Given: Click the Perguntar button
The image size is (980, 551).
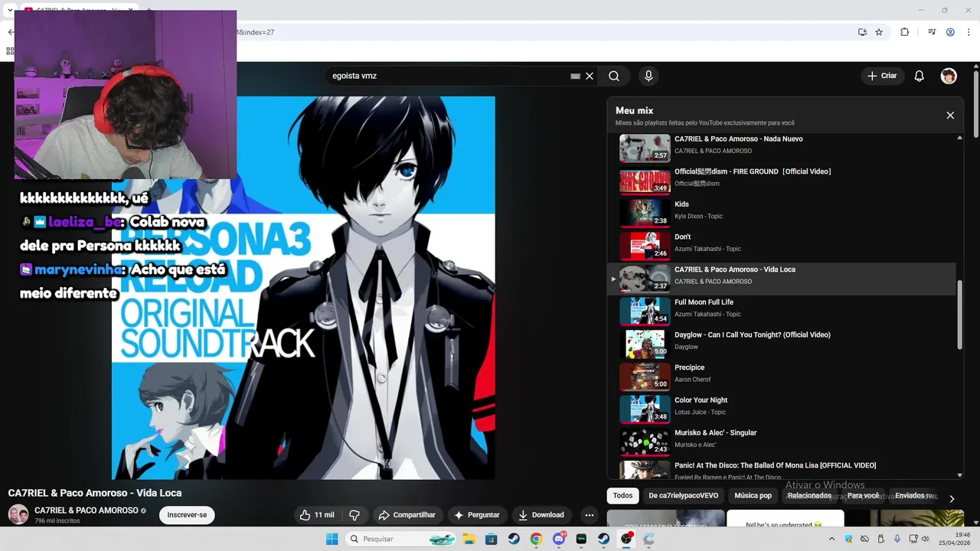Looking at the screenshot, I should coord(478,515).
